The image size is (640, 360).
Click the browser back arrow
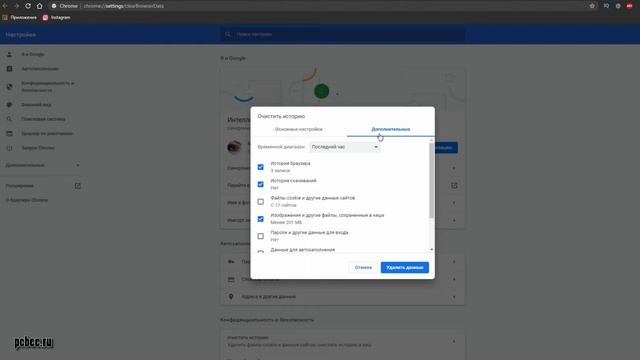(x=5, y=6)
